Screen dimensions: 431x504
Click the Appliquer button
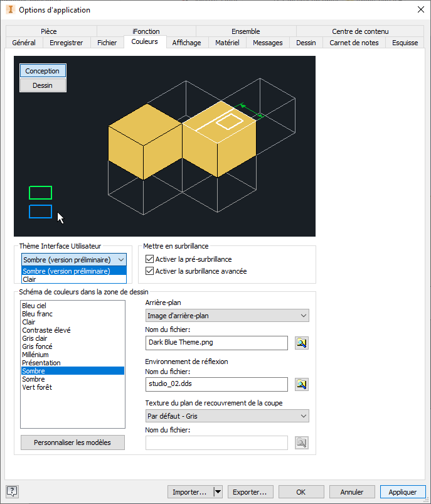click(403, 492)
